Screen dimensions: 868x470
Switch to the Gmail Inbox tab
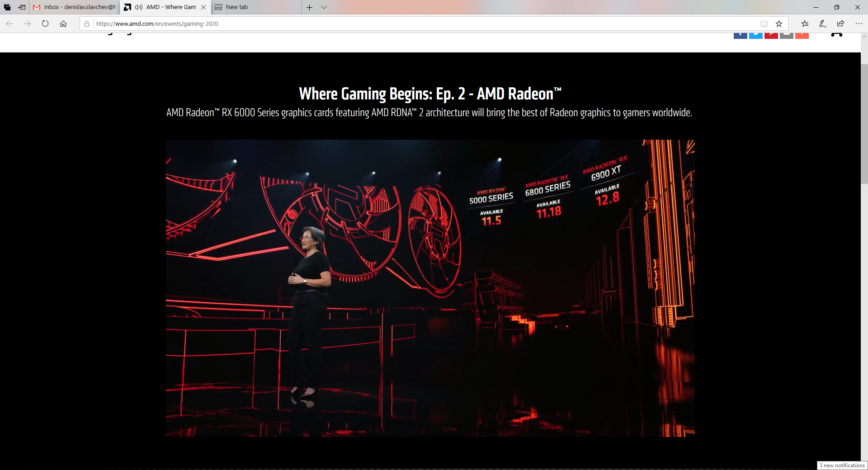[75, 7]
